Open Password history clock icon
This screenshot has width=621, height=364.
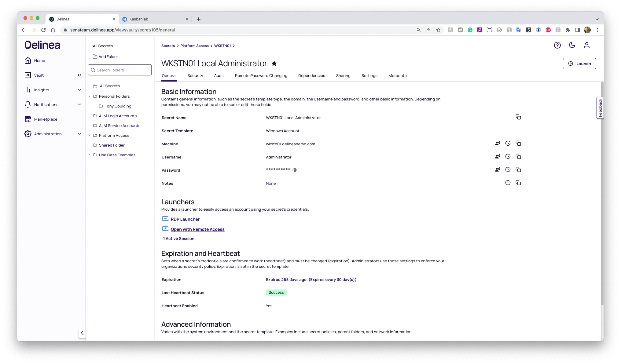[508, 170]
